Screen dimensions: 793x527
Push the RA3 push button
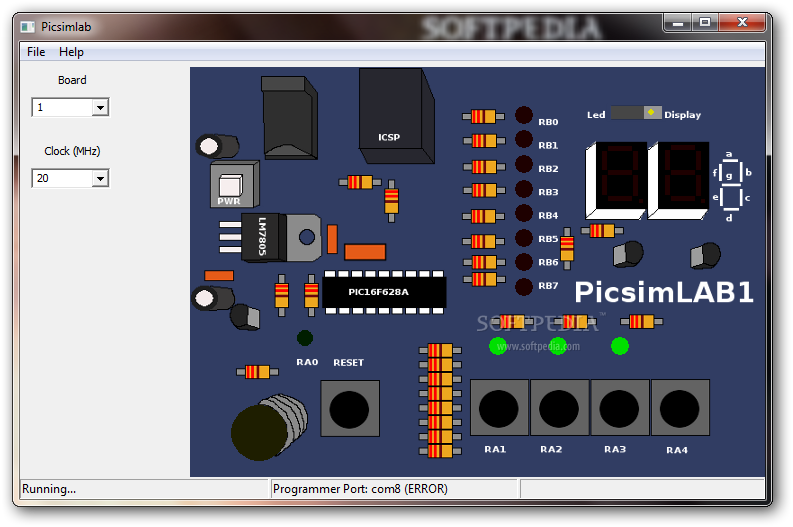[619, 408]
